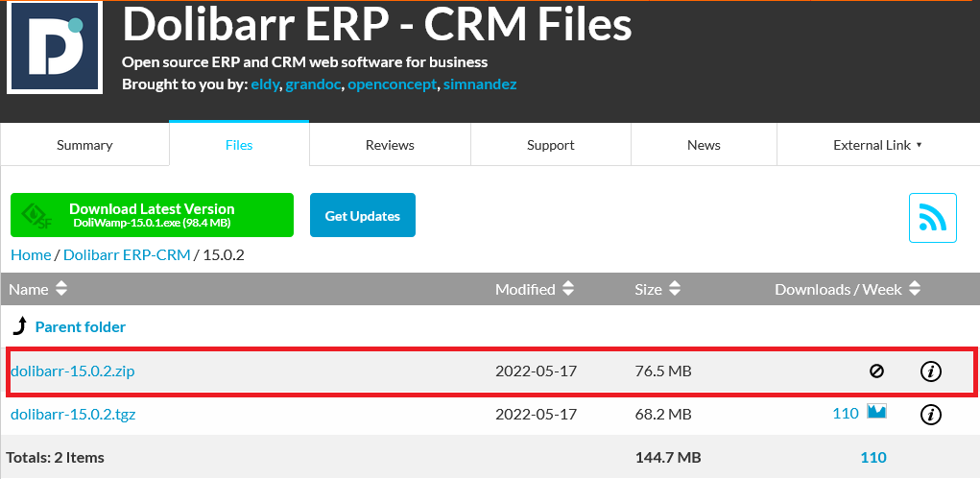The image size is (980, 479).
Task: Click the 68.2 MB size cell
Action: point(663,414)
